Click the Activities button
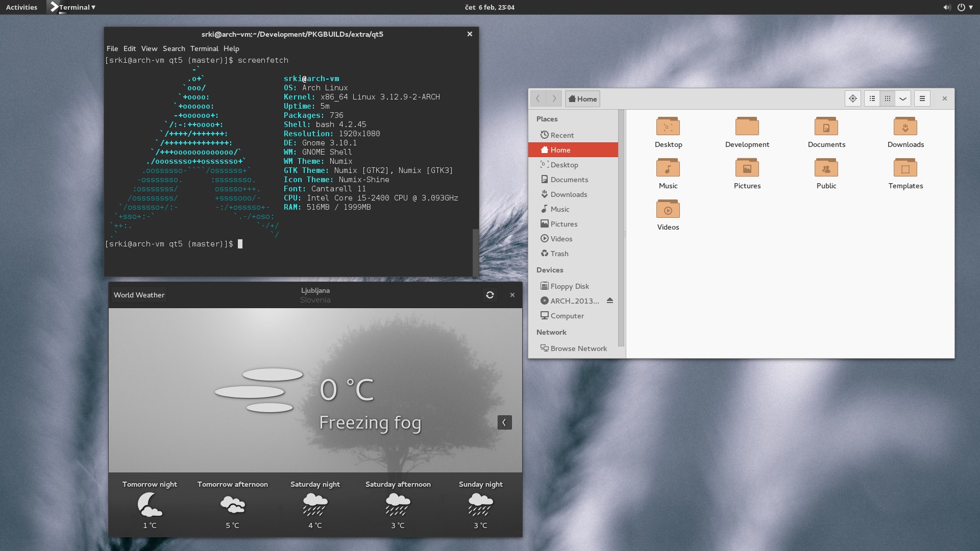The image size is (980, 551). (x=21, y=7)
